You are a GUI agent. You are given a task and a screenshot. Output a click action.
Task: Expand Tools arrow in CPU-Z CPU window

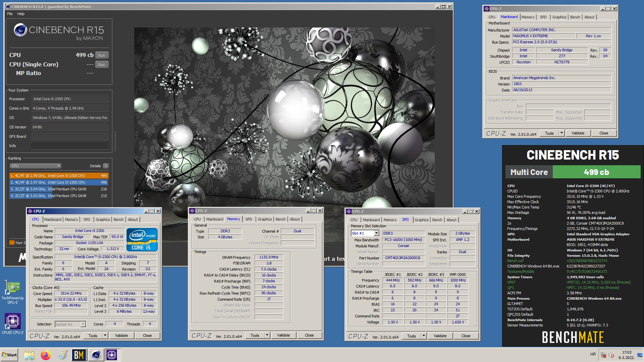click(105, 336)
